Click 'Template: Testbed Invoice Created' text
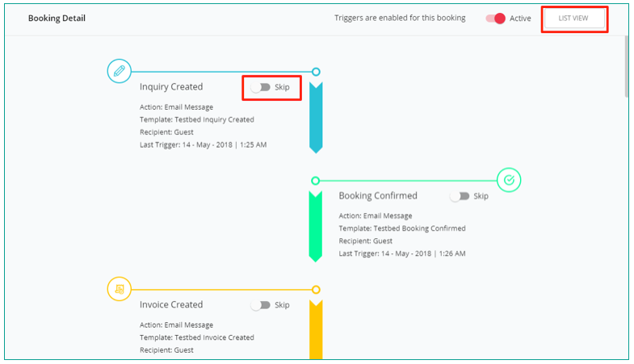This screenshot has height=364, width=634. click(x=197, y=337)
